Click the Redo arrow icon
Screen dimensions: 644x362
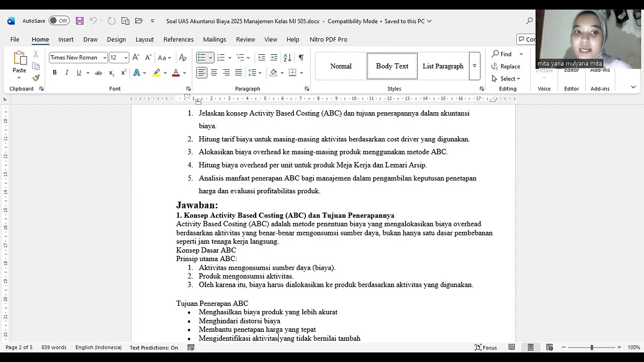coord(112,21)
